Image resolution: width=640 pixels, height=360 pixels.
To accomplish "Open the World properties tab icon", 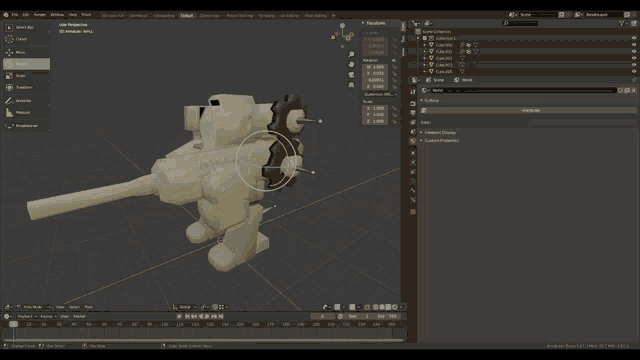I will coord(413,141).
